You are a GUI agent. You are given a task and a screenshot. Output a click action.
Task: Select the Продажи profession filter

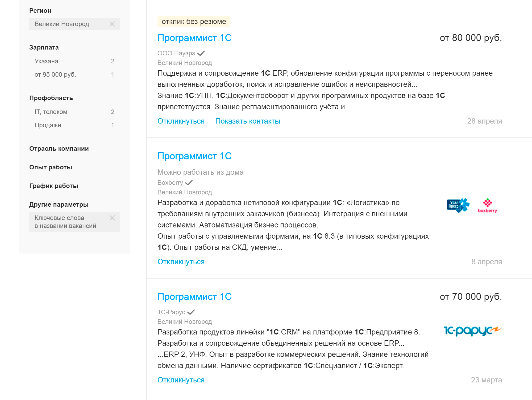click(x=74, y=125)
